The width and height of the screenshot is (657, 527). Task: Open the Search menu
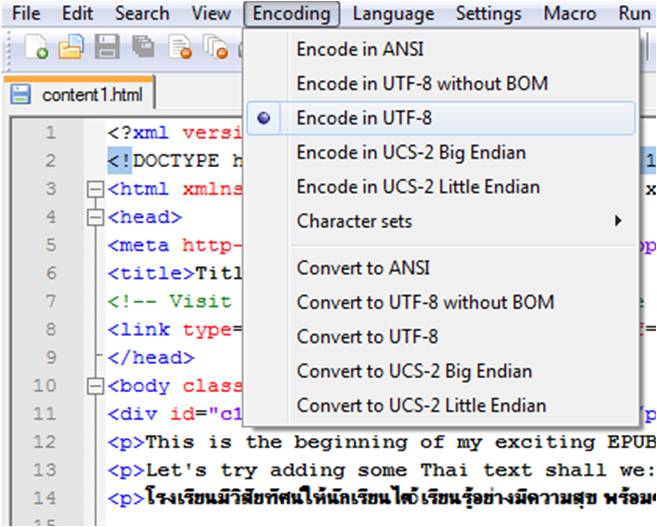142,14
